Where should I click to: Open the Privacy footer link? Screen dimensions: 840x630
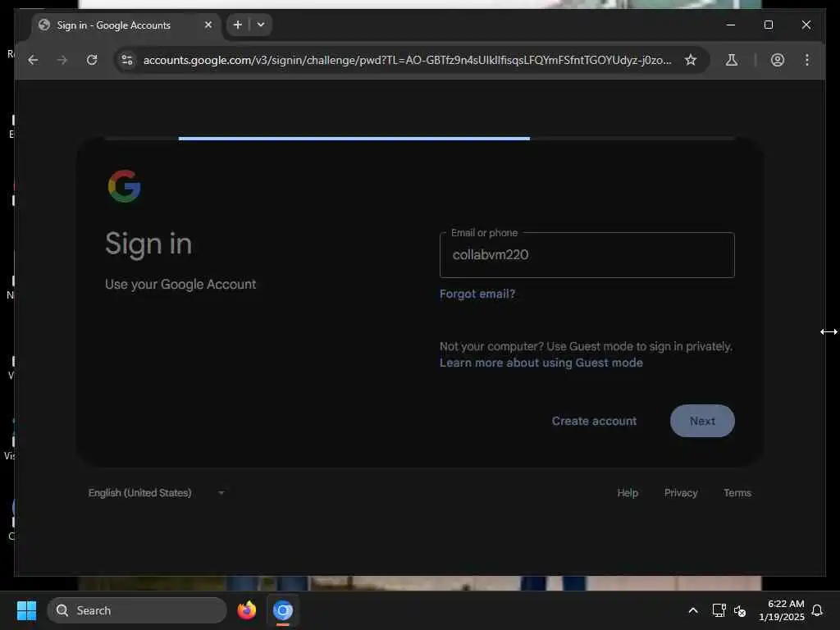pyautogui.click(x=681, y=493)
